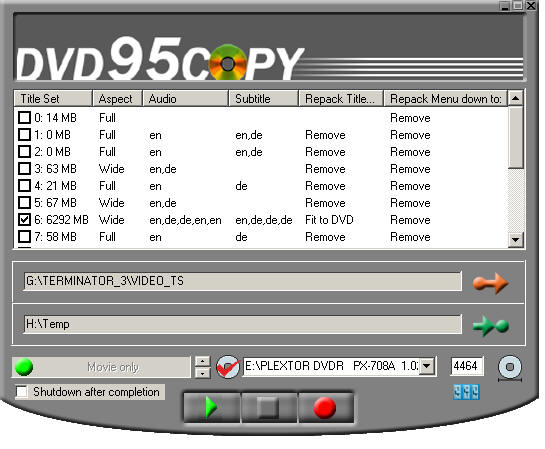Click subtitle 'en,de,de,de' in row 6
The height and width of the screenshot is (449, 545).
point(264,220)
